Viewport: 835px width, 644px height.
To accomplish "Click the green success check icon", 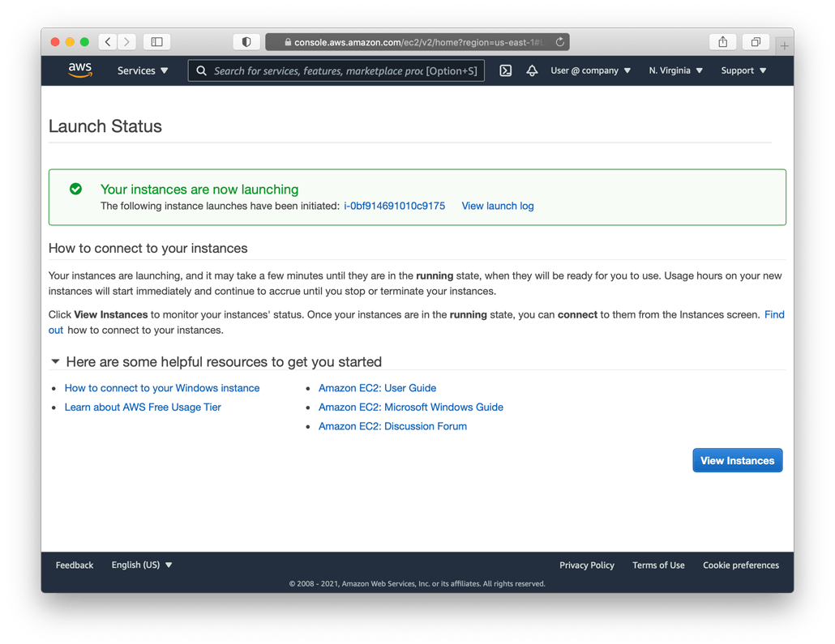I will click(75, 189).
